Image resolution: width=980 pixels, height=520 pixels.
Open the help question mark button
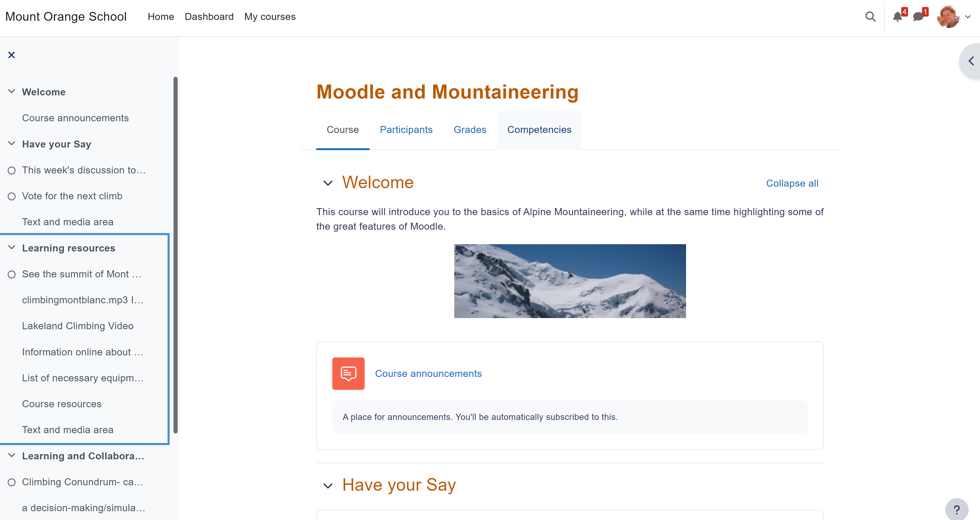(956, 509)
